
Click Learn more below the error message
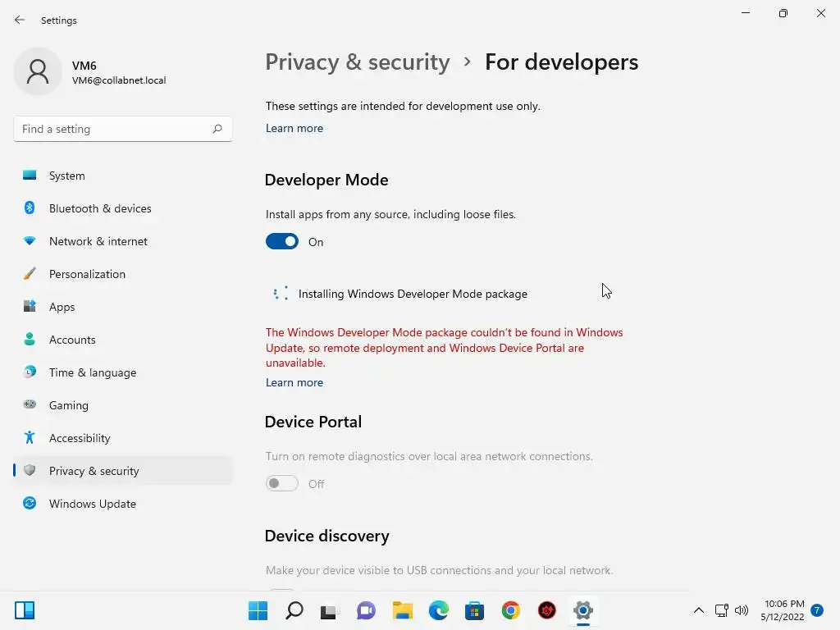pyautogui.click(x=294, y=382)
